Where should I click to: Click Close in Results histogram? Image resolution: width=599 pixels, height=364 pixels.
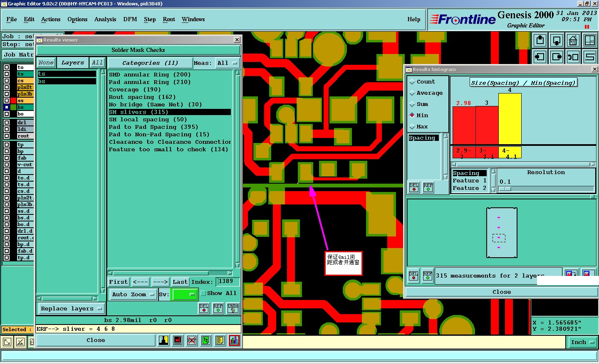pyautogui.click(x=502, y=292)
